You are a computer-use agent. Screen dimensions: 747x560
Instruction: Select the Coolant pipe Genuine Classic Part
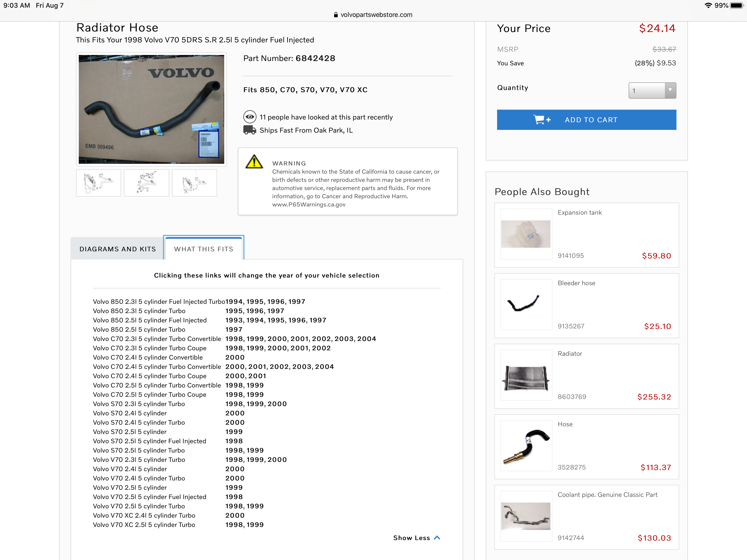[x=607, y=494]
